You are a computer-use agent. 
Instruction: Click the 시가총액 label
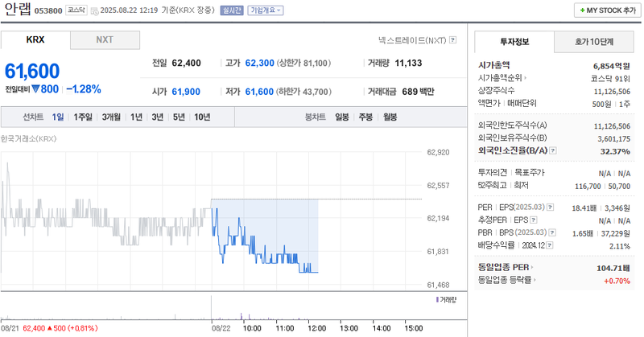493,65
